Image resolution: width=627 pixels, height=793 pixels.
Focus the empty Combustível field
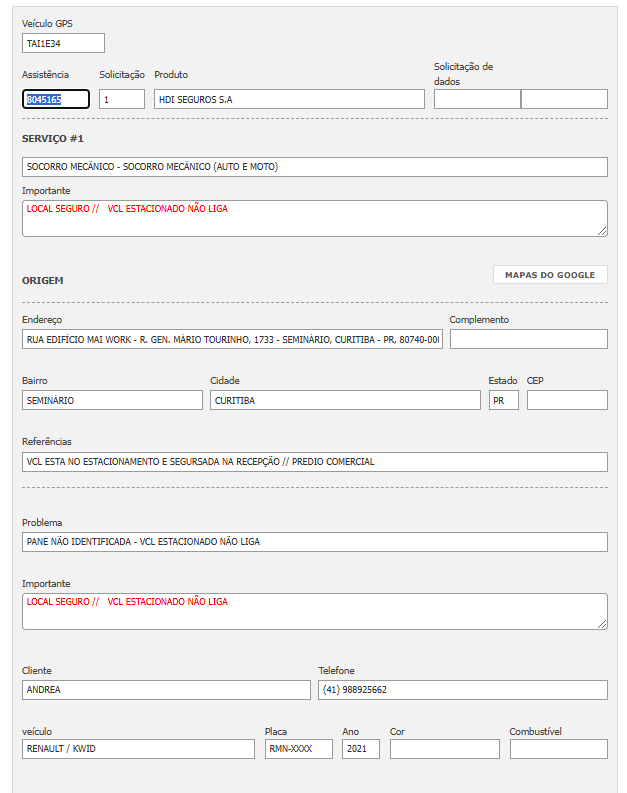click(x=558, y=749)
